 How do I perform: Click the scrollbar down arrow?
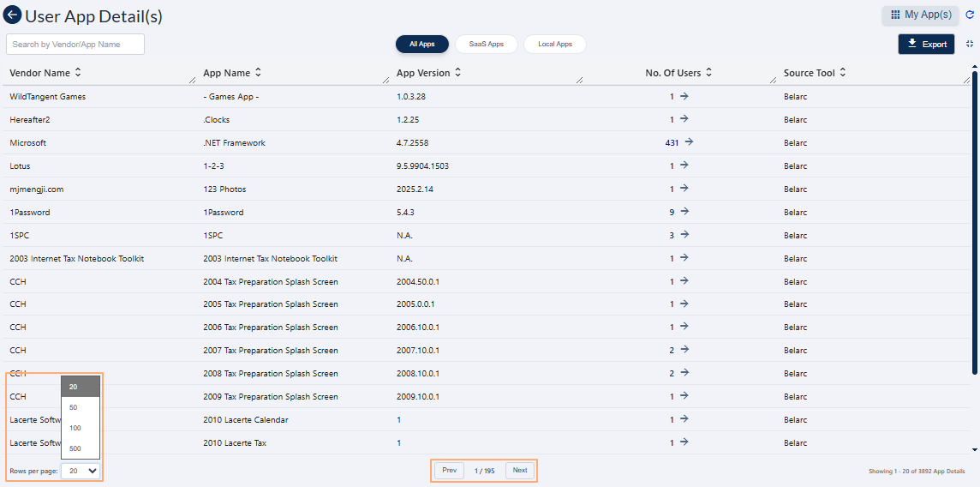coord(974,449)
